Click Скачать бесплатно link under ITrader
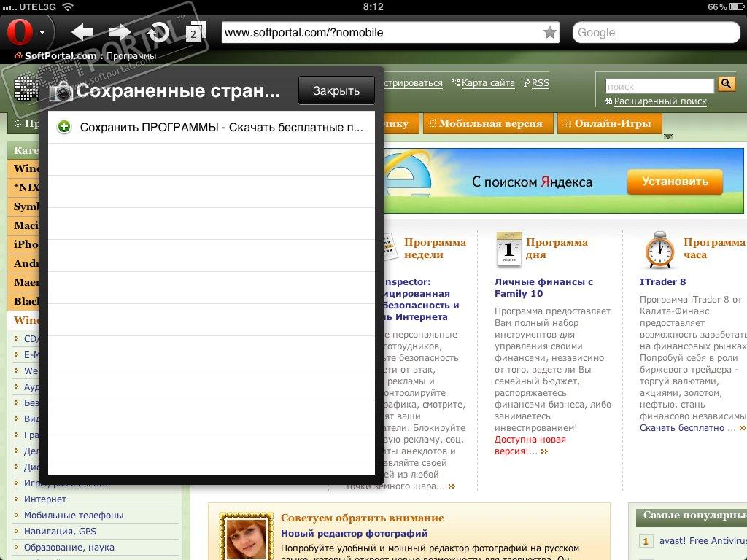This screenshot has width=747, height=560. (682, 427)
